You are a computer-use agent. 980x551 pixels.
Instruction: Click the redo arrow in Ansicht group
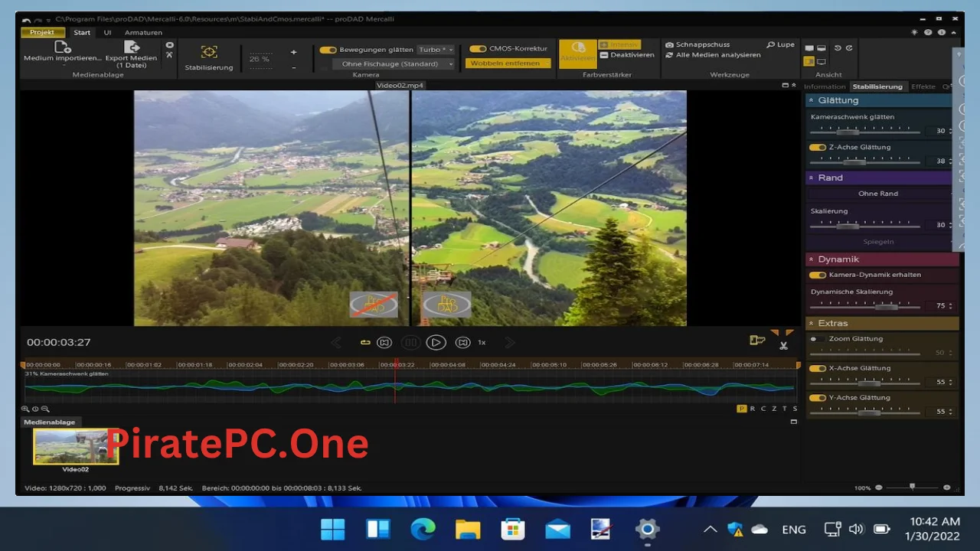(x=849, y=48)
